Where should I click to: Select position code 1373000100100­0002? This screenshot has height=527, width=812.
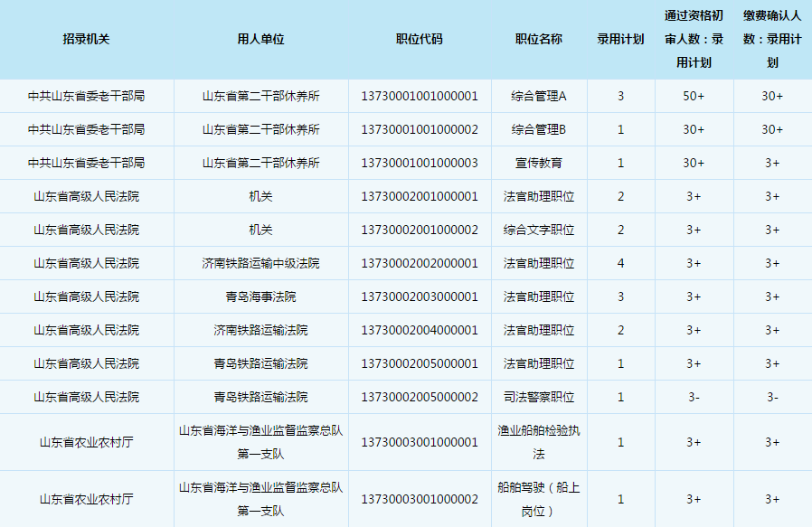coord(420,129)
